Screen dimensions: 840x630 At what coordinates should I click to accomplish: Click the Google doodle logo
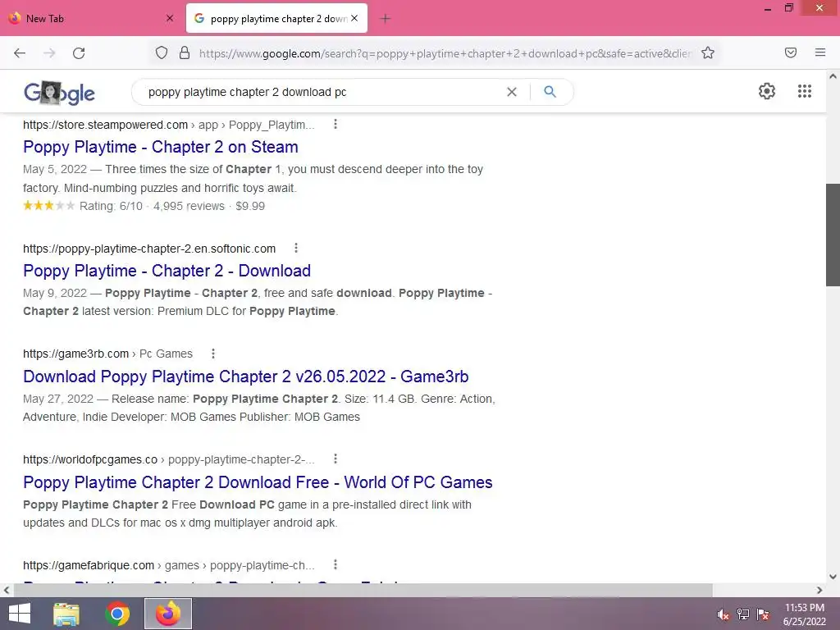tap(59, 93)
